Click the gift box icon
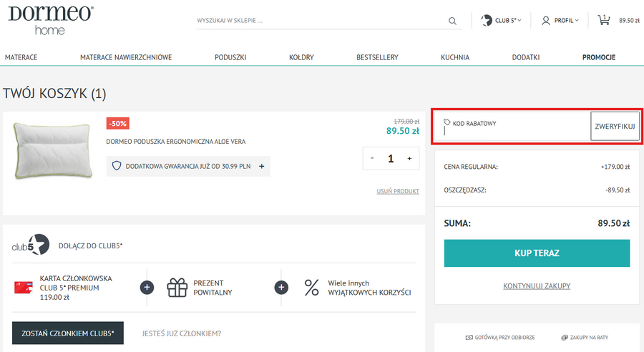644x352 pixels. [x=177, y=288]
